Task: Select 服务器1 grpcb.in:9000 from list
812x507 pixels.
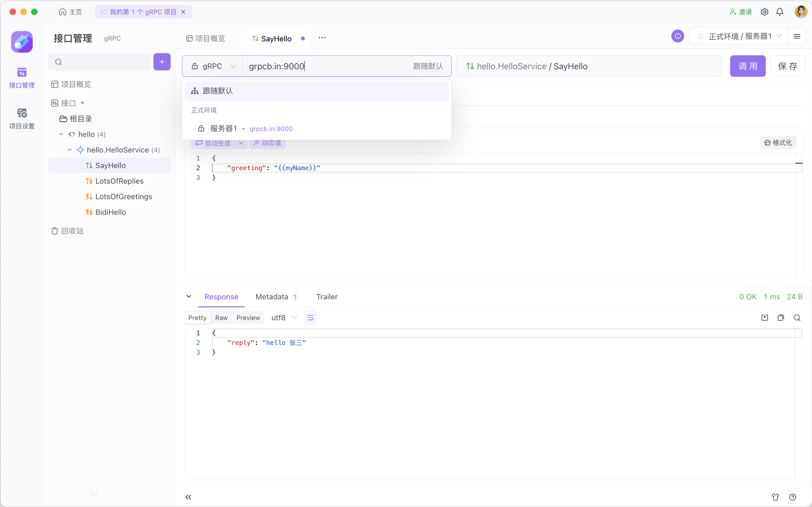Action: pyautogui.click(x=251, y=129)
